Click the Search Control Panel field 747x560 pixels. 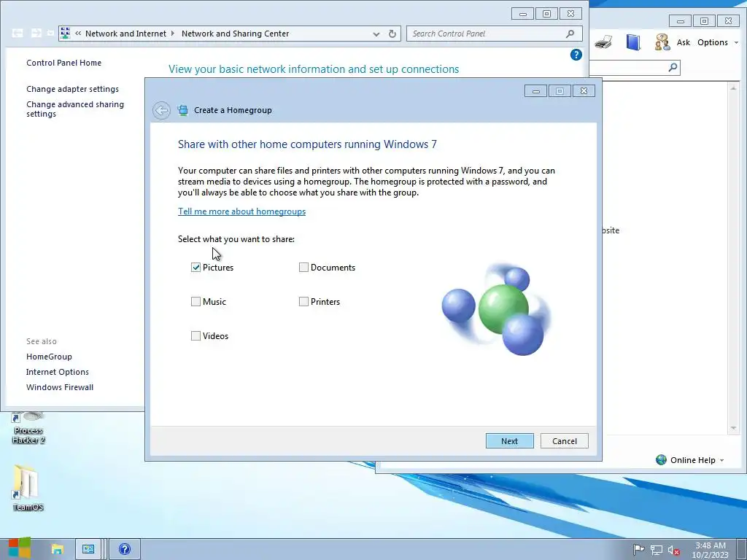coord(495,34)
